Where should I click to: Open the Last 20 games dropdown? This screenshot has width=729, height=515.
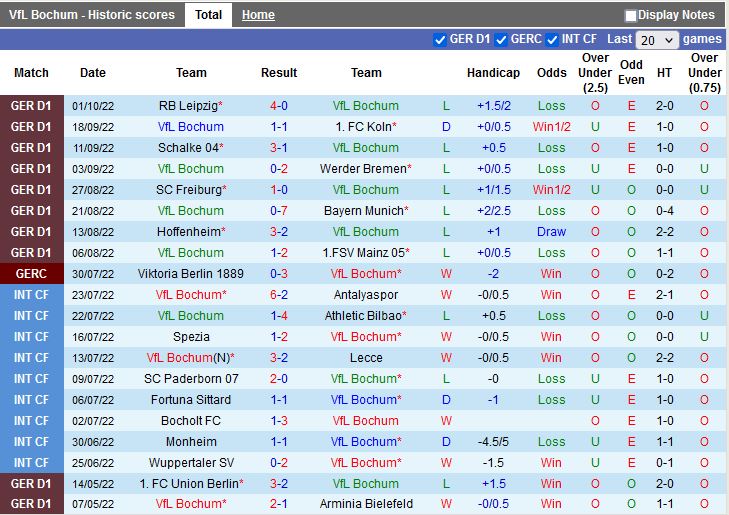pyautogui.click(x=657, y=40)
